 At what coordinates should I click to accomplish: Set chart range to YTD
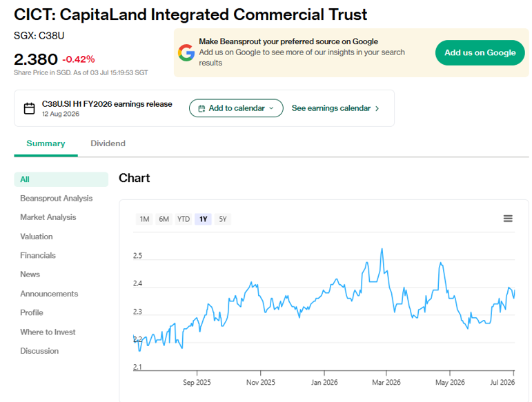[184, 219]
